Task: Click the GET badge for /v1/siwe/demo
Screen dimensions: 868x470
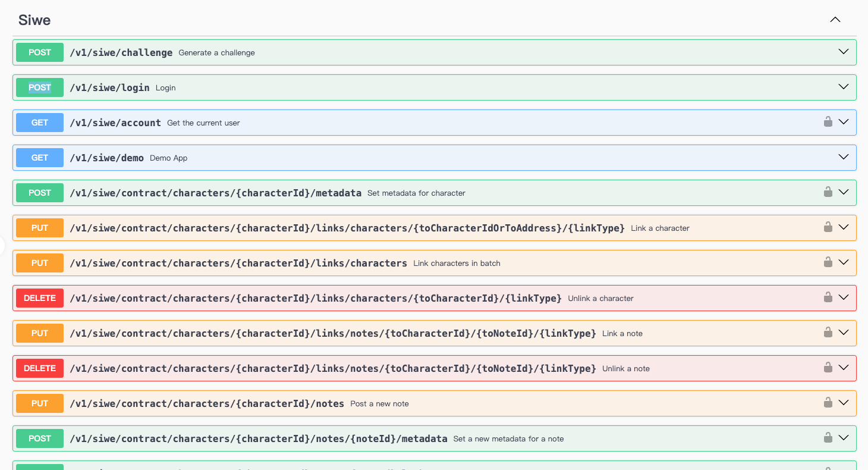Action: pos(40,158)
